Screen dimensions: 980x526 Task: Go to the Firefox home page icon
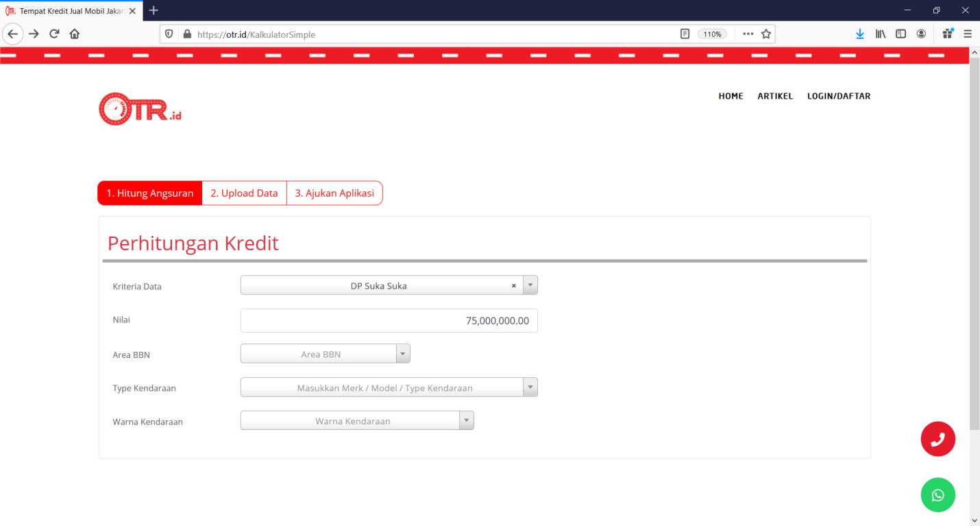click(75, 34)
